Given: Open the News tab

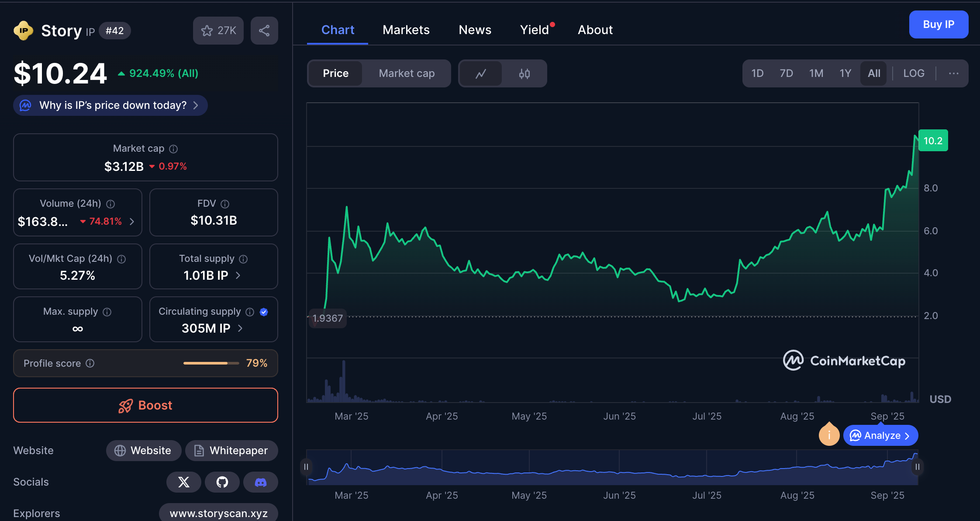Looking at the screenshot, I should 475,30.
